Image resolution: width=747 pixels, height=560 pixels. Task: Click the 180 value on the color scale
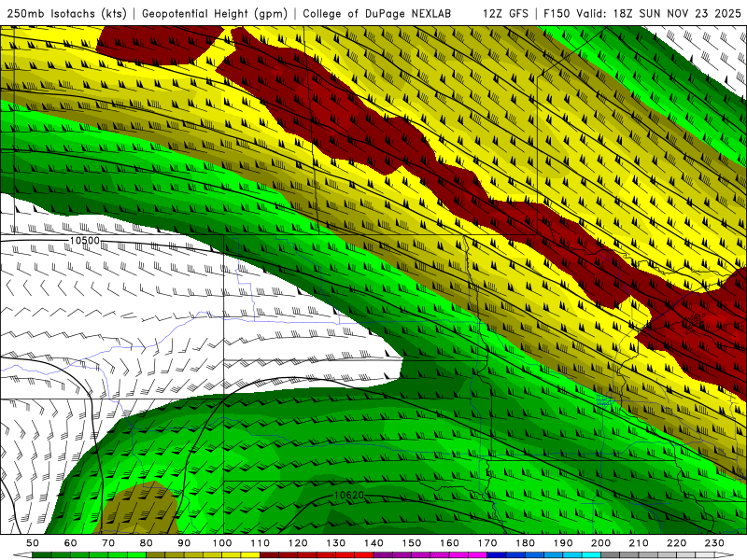(x=525, y=543)
